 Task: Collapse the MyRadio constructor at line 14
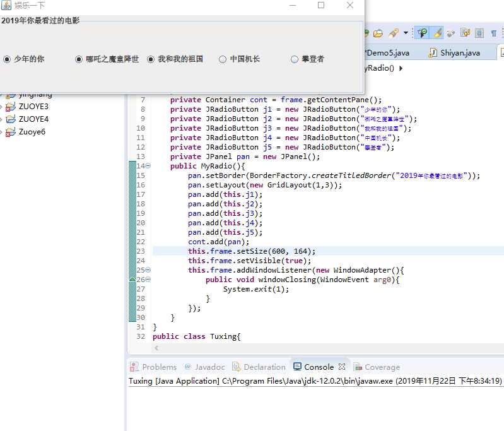pos(148,166)
